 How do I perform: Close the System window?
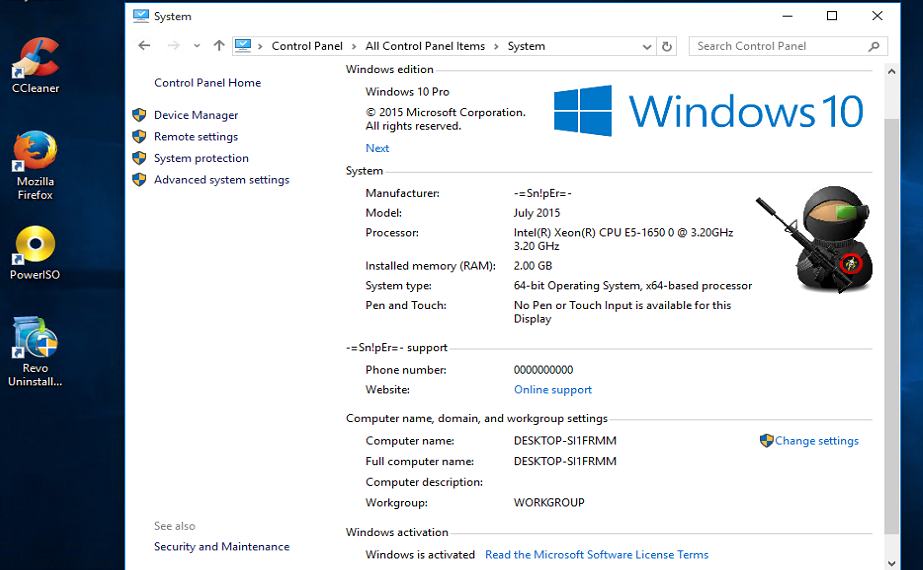(877, 16)
